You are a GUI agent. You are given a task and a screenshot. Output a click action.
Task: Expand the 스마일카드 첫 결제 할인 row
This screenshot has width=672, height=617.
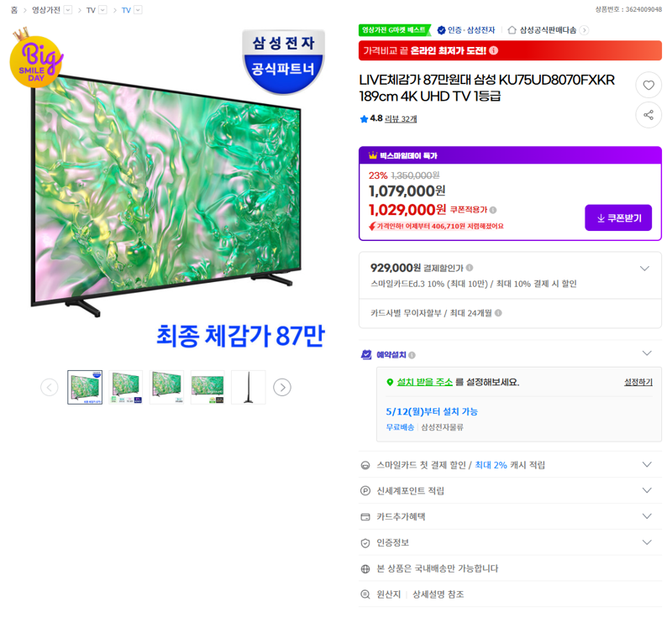647,464
